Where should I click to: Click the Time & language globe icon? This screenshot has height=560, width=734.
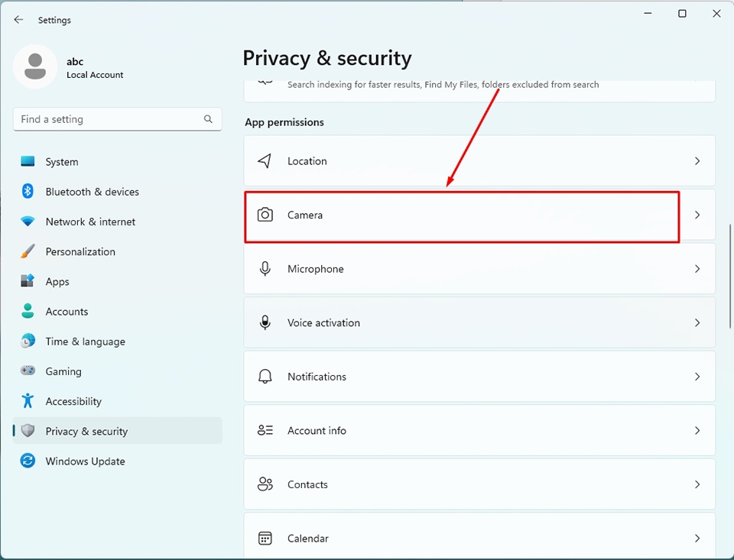click(28, 341)
